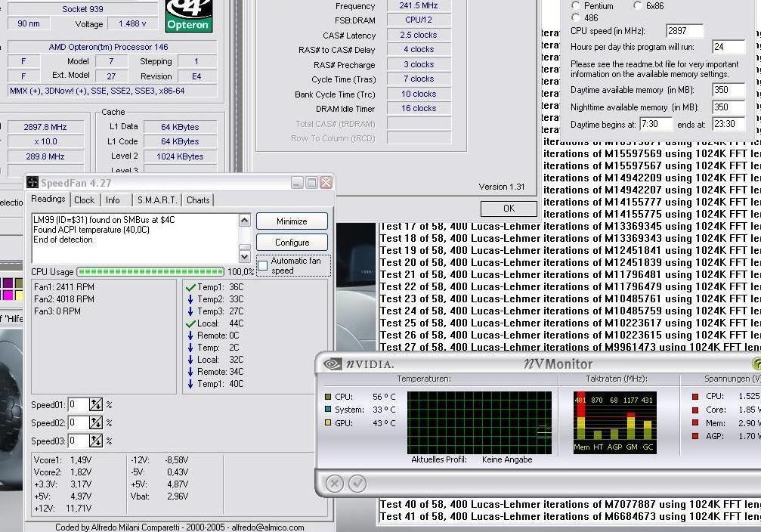761x532 pixels.
Task: Click the Taktraten clock bar chart
Action: coord(614,422)
